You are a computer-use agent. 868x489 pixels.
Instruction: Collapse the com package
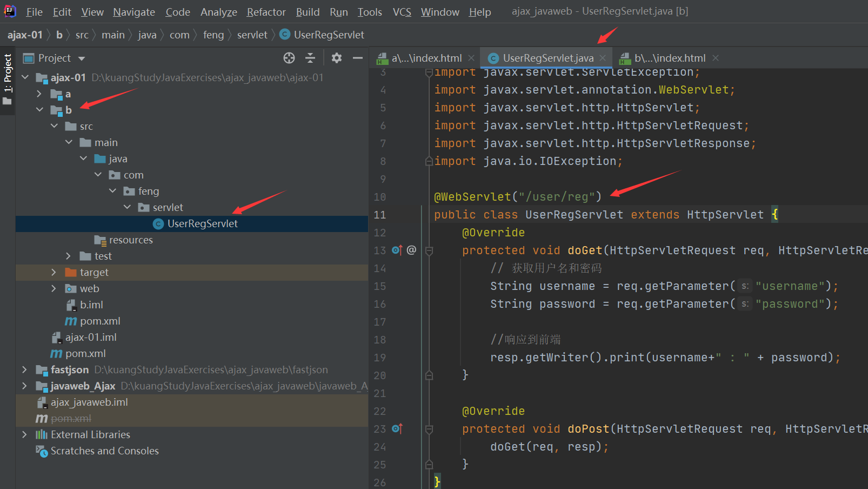tap(98, 175)
